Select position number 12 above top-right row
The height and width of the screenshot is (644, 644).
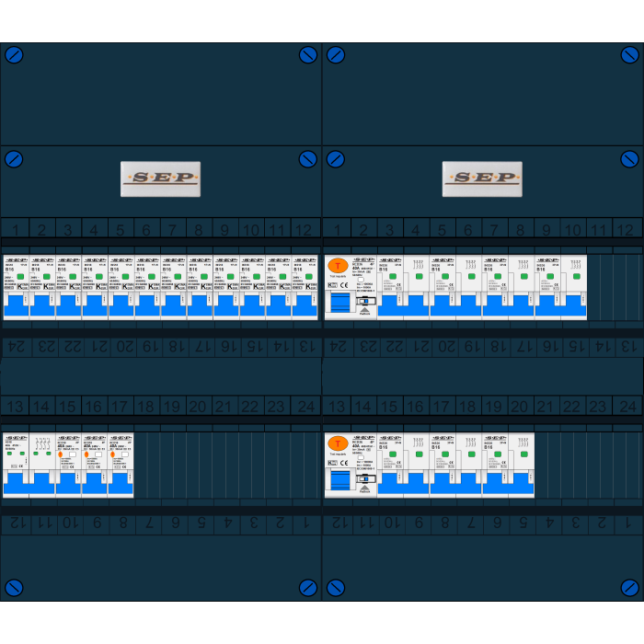pyautogui.click(x=626, y=230)
